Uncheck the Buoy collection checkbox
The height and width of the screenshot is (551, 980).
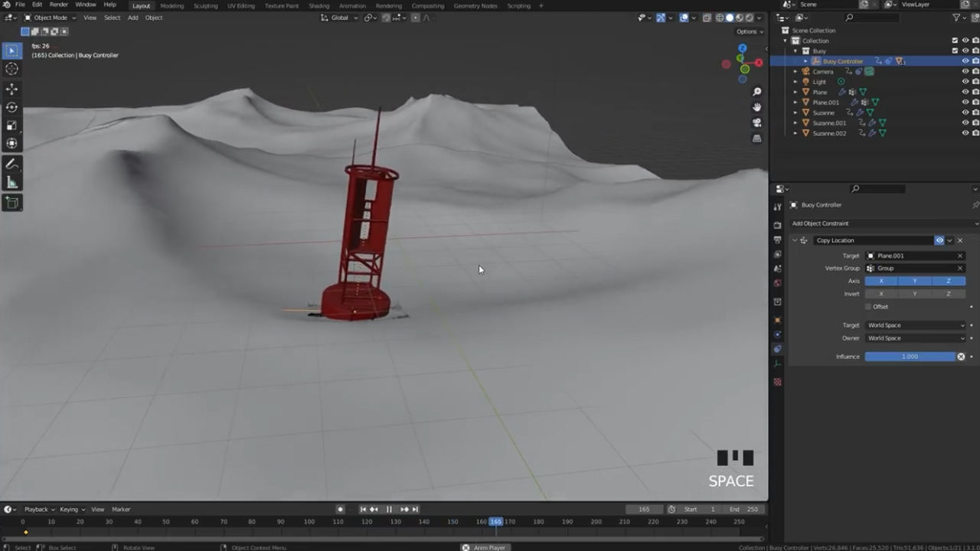[x=955, y=51]
